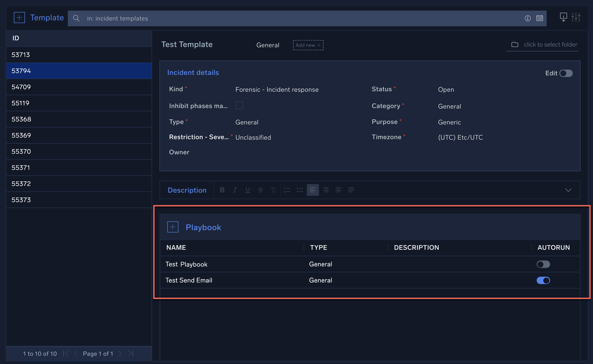The width and height of the screenshot is (593, 364).
Task: Select template ID 54709 in list
Action: 21,87
